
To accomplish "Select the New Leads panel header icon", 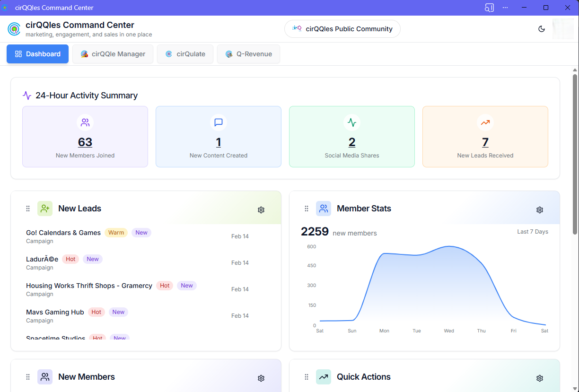I will click(44, 208).
